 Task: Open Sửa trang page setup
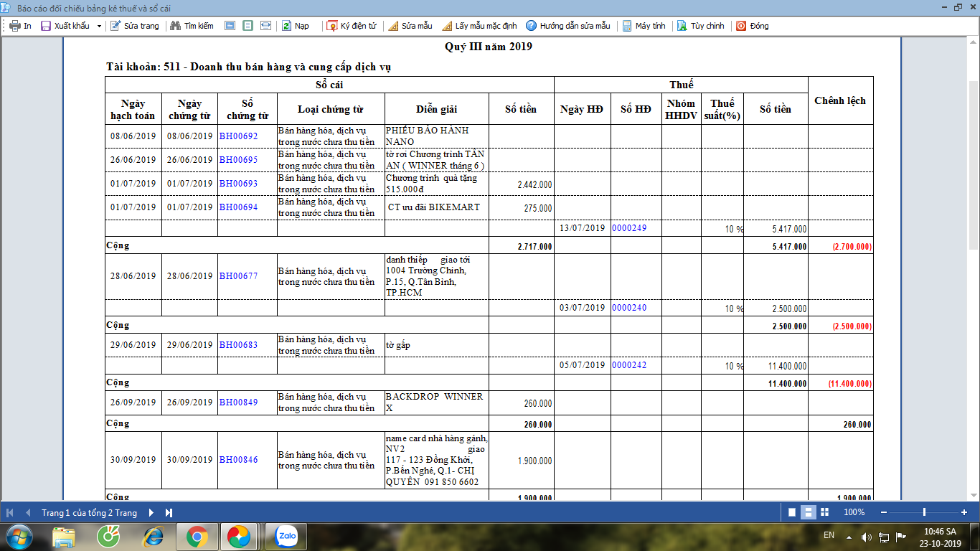(x=135, y=26)
